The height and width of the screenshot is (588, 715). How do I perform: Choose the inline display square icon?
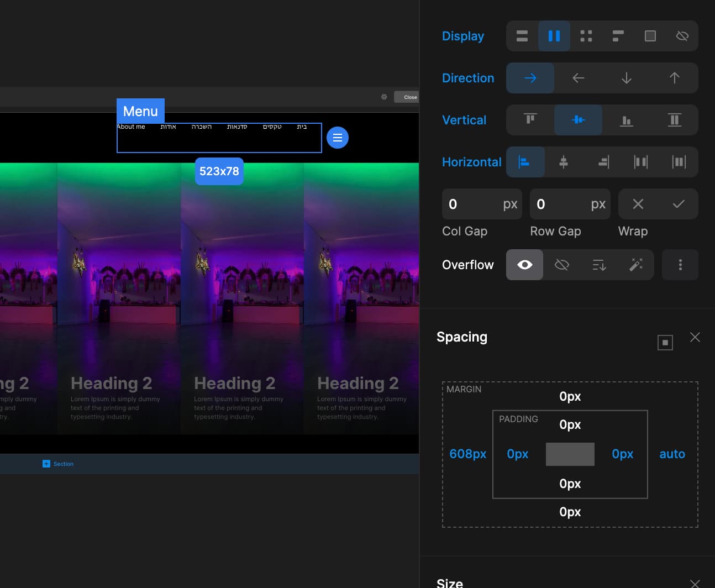650,36
